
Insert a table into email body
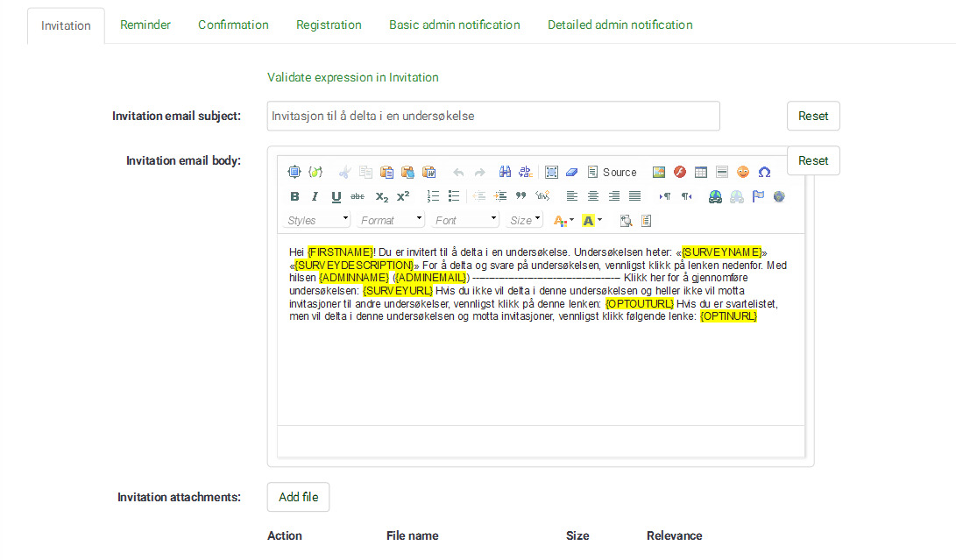pyautogui.click(x=701, y=173)
